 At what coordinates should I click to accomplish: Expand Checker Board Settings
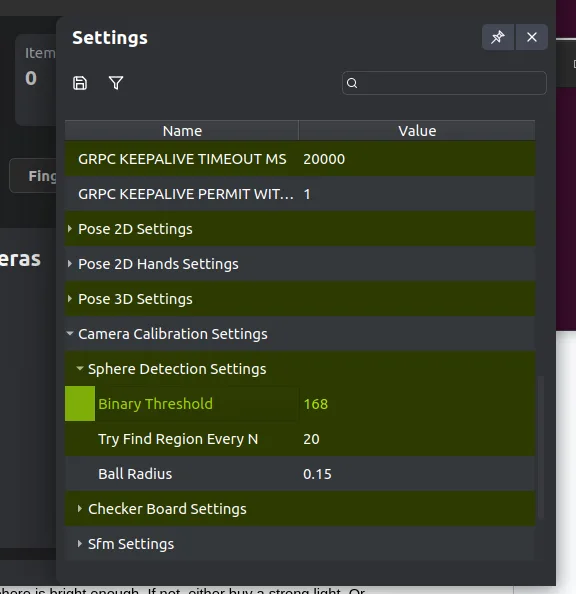click(80, 508)
